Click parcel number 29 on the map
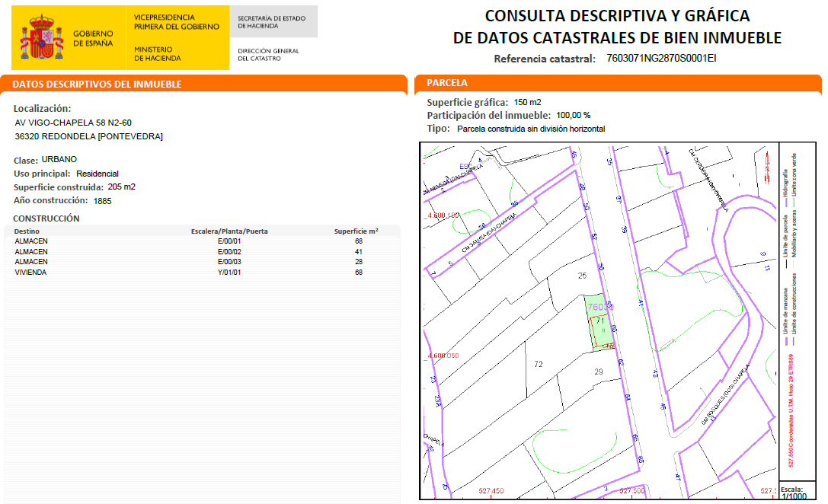This screenshot has height=504, width=828. pos(599,371)
